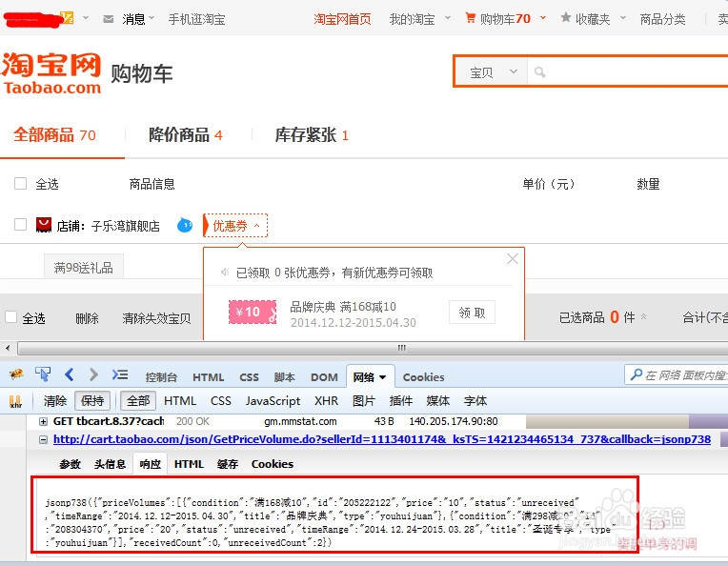728x566 pixels.
Task: Expand the 收藏夹 dropdown arrow
Action: click(623, 18)
